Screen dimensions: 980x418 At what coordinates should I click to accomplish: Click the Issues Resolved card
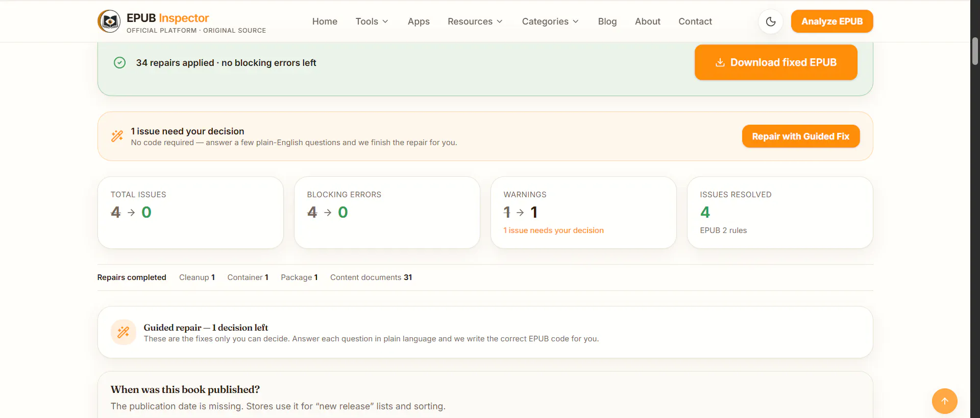[780, 213]
